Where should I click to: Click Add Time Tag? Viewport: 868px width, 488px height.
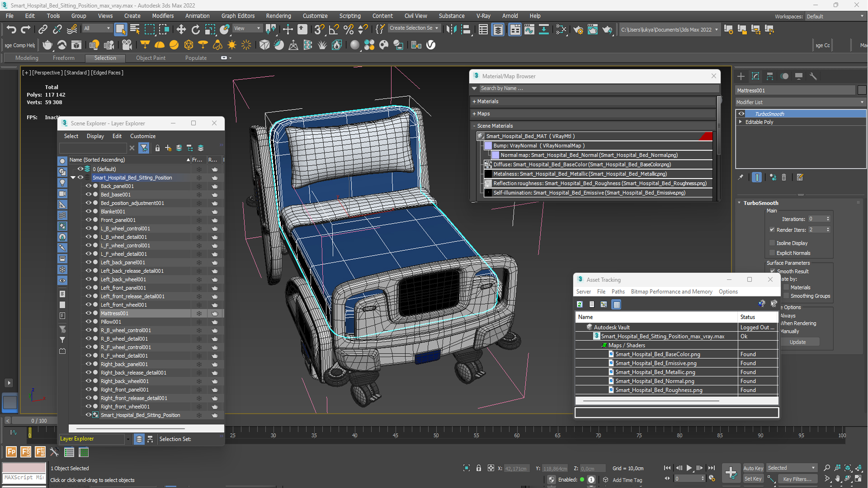click(x=627, y=480)
